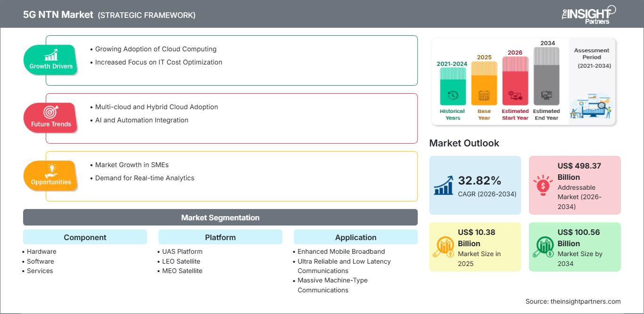Click the 5G NTN Market title
Image resolution: width=644 pixels, height=314 pixels.
click(58, 15)
